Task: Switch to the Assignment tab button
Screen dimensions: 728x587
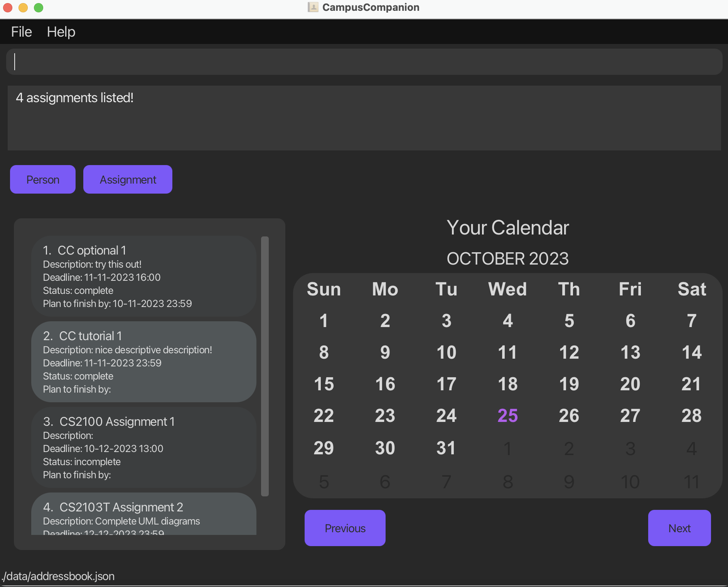Action: point(128,179)
